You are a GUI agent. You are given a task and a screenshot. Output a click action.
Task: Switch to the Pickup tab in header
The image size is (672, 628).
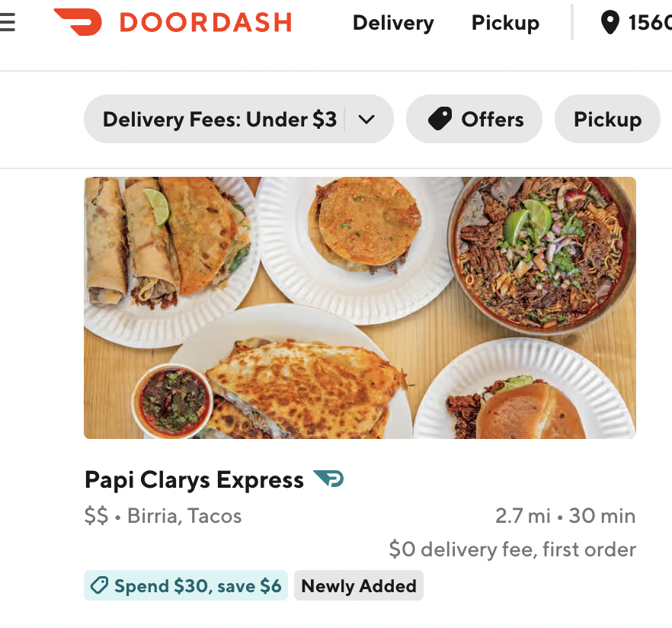505,23
